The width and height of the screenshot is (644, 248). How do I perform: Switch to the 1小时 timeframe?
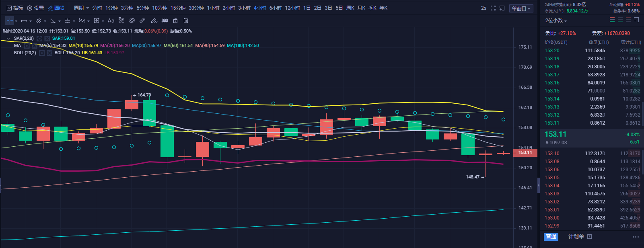click(213, 8)
